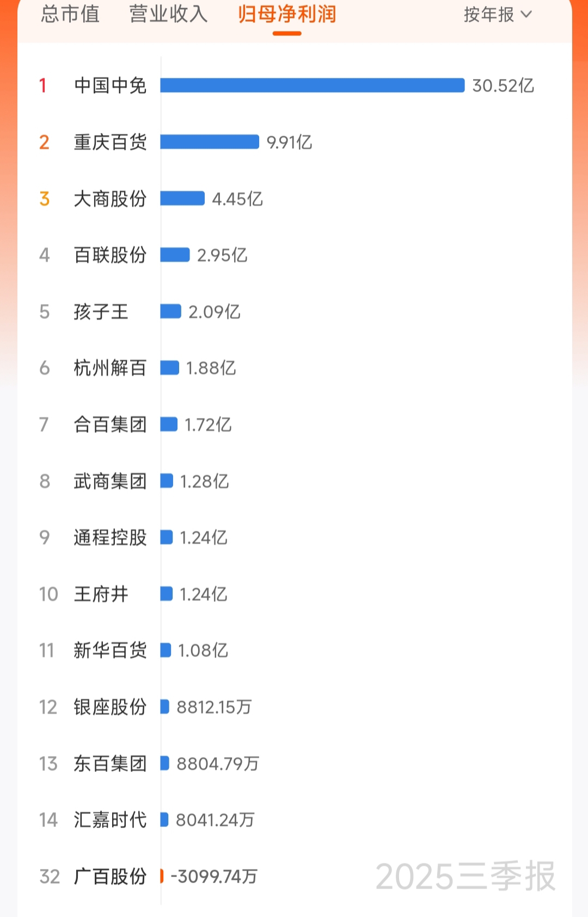
Task: Click the chevron arrow beside 按年报
Action: pyautogui.click(x=526, y=15)
